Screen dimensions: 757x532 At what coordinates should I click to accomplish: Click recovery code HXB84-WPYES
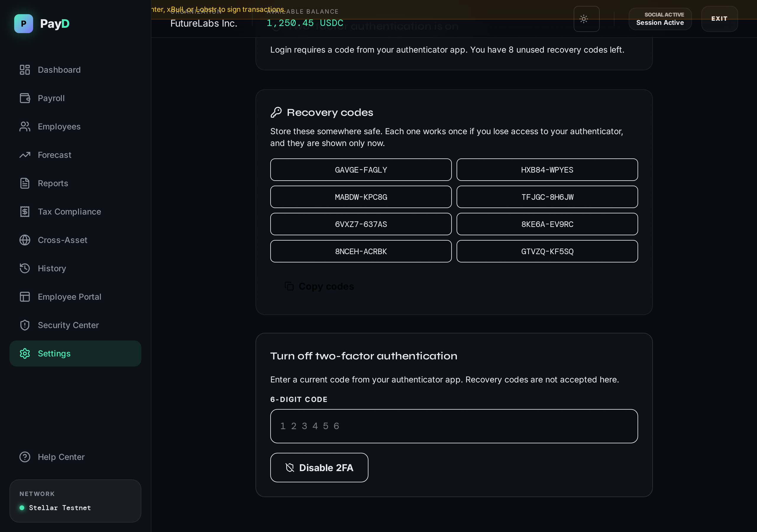coord(547,169)
